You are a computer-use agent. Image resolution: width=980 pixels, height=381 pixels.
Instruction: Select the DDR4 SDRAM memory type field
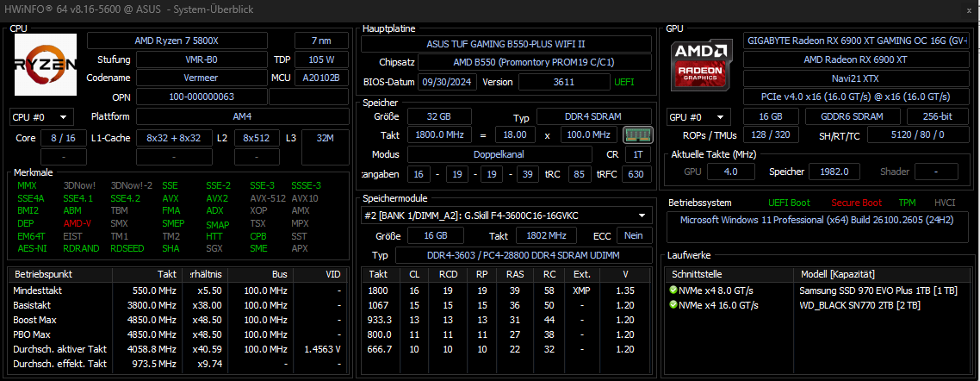(x=593, y=116)
